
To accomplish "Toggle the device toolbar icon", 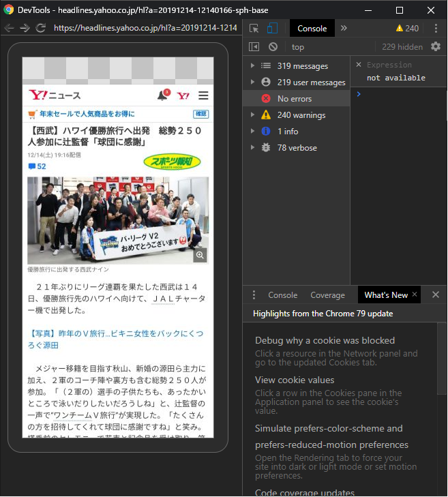I will coord(272,28).
